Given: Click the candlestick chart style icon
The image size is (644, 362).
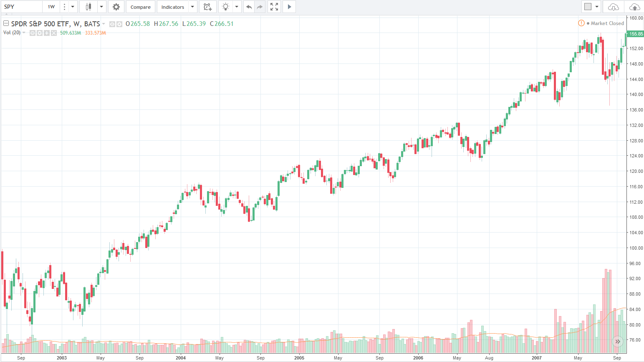Looking at the screenshot, I should click(x=88, y=7).
